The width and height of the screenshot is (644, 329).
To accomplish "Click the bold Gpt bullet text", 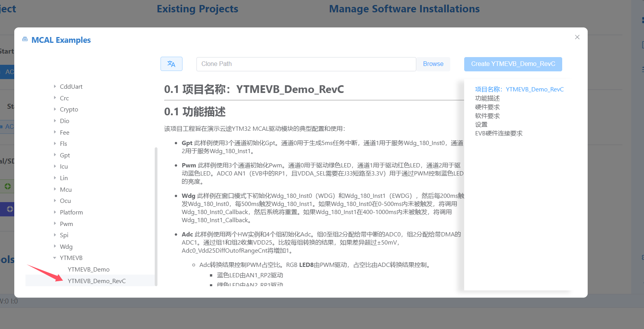I will (x=187, y=143).
